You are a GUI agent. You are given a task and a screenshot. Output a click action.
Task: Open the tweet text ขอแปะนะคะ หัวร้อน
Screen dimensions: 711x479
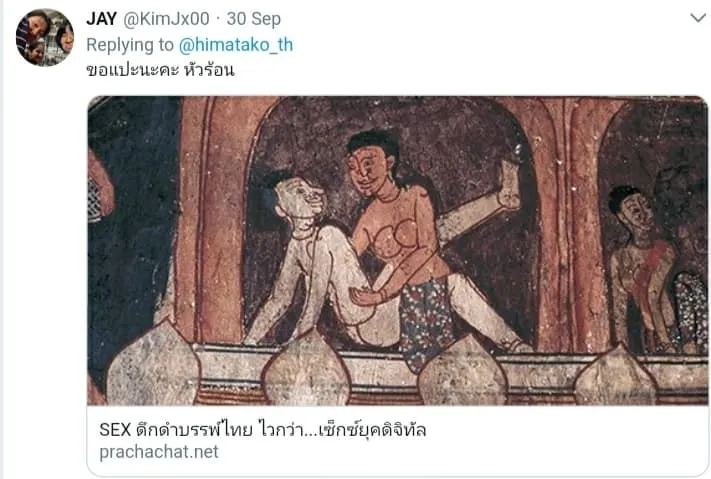[161, 69]
